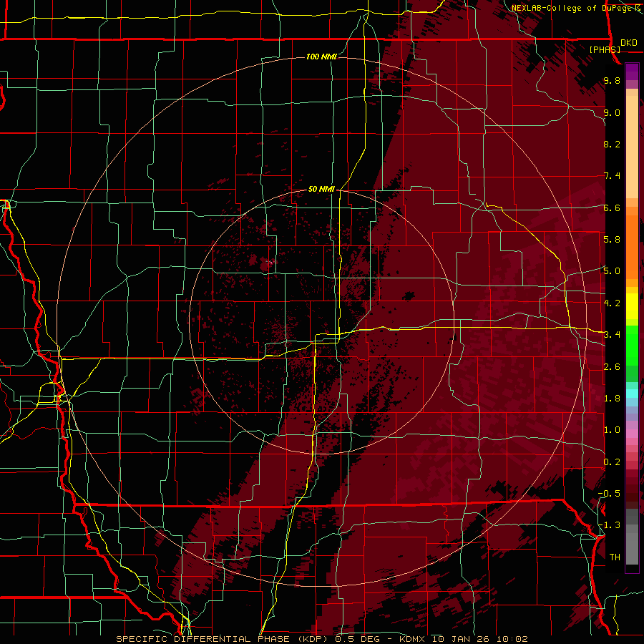This screenshot has width=644, height=644.
Task: Pick the yellow color bar segment
Action: pyautogui.click(x=632, y=306)
